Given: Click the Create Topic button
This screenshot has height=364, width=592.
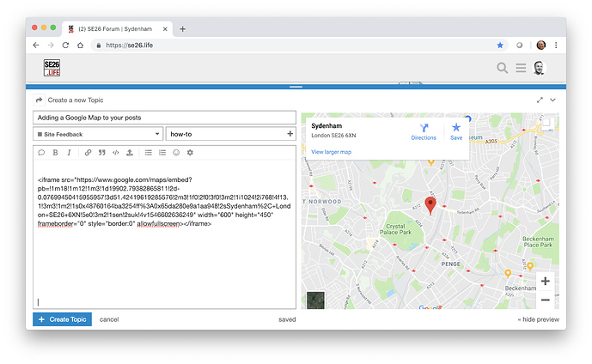Looking at the screenshot, I should click(62, 319).
